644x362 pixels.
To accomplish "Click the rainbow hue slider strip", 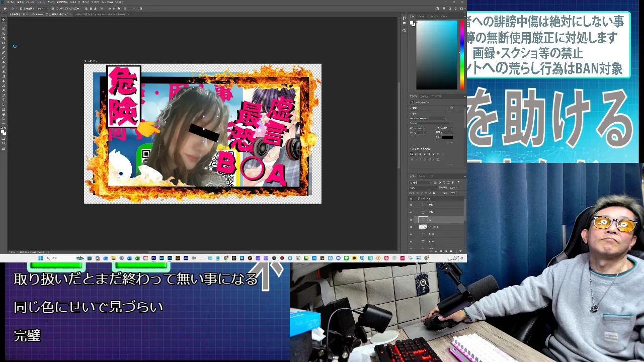I will click(x=462, y=55).
